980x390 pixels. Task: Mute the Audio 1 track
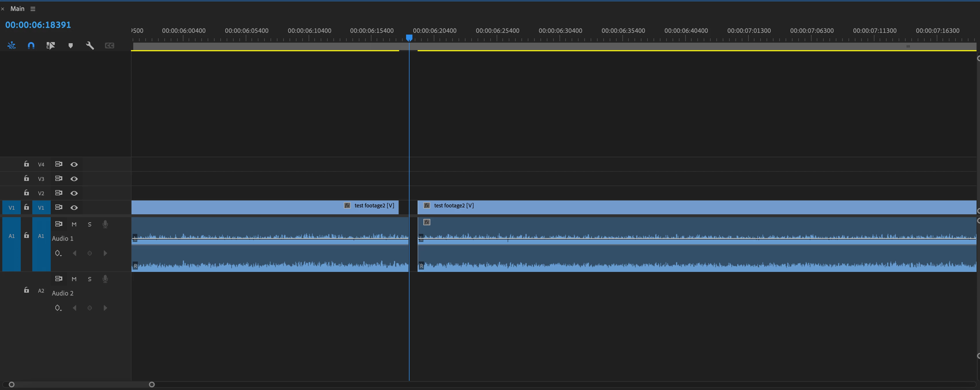click(x=74, y=224)
